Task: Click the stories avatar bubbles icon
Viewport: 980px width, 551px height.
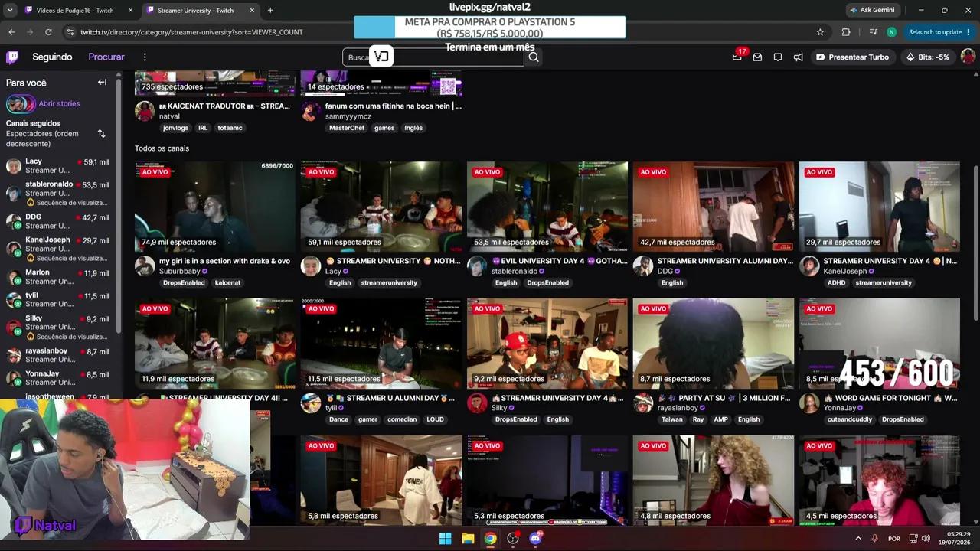Action: [21, 103]
